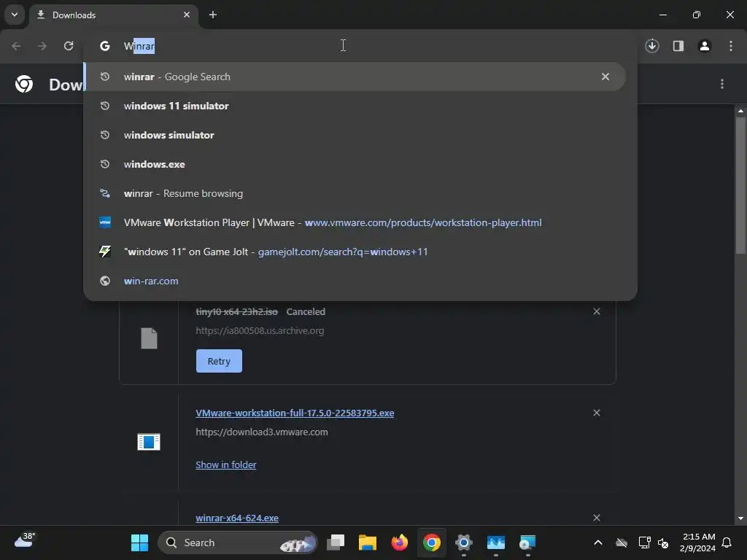This screenshot has height=560, width=747.
Task: Click the Chrome logo on Downloads page
Action: pos(24,84)
